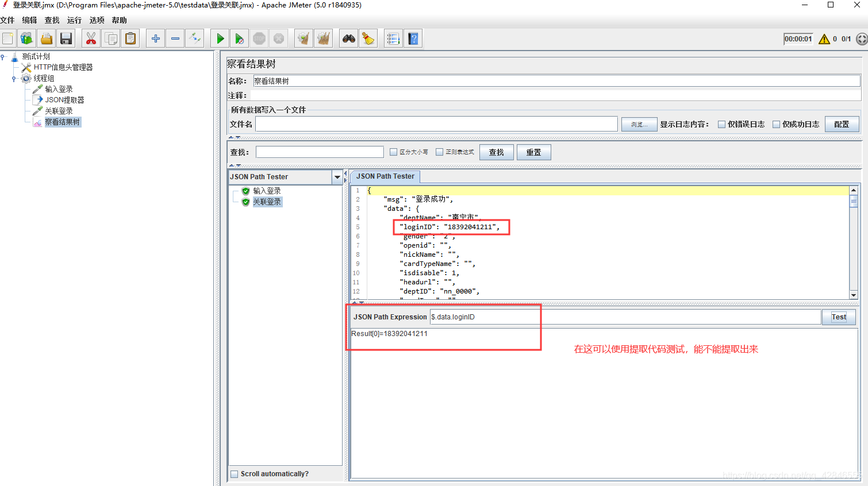Image resolution: width=868 pixels, height=486 pixels.
Task: Click the Clear All brooms icon
Action: pyautogui.click(x=324, y=38)
